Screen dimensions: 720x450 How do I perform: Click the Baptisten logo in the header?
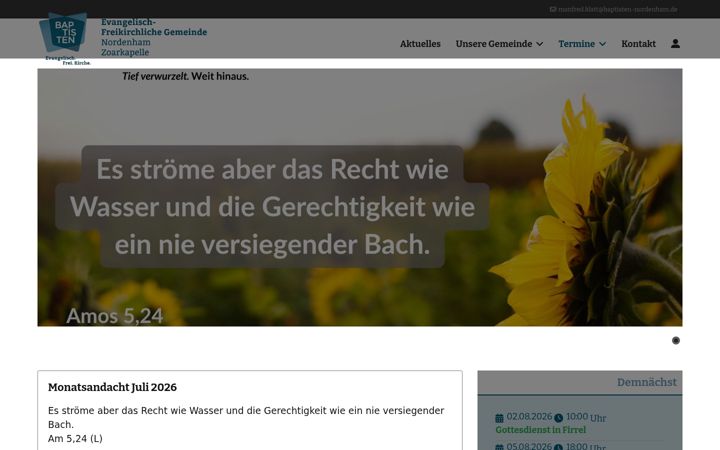click(x=65, y=39)
